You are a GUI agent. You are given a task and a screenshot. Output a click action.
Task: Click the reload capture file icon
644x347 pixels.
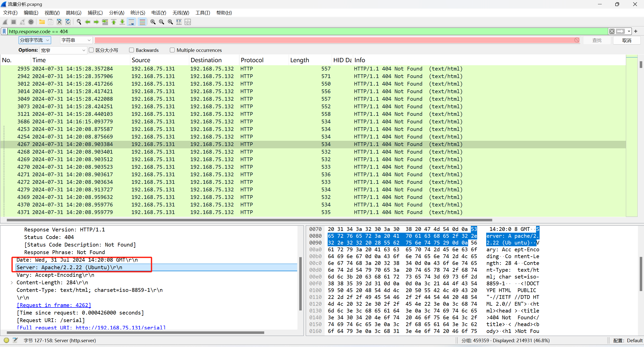pyautogui.click(x=68, y=22)
